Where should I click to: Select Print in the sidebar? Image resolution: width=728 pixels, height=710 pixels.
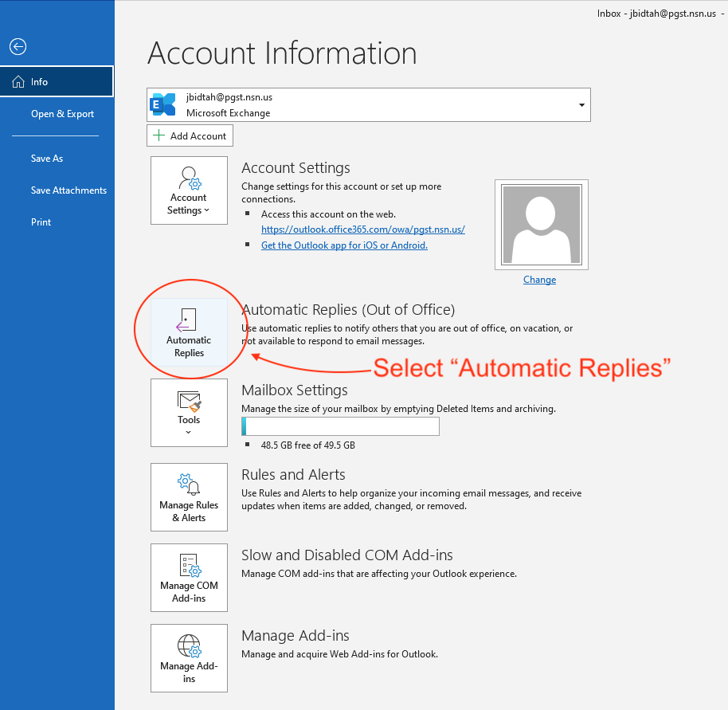pyautogui.click(x=41, y=222)
